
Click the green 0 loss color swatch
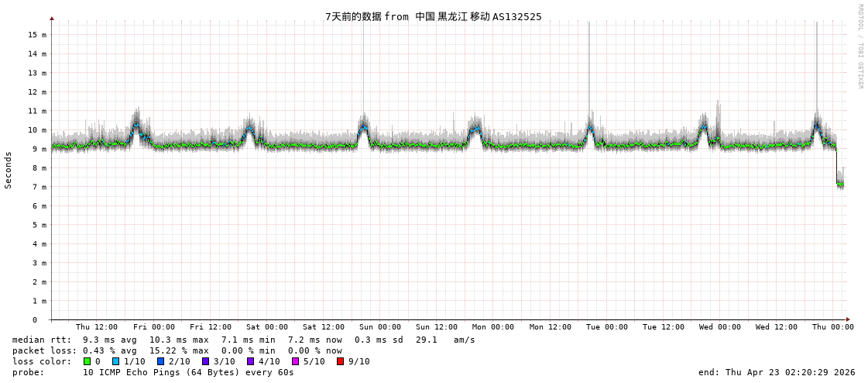pyautogui.click(x=87, y=361)
